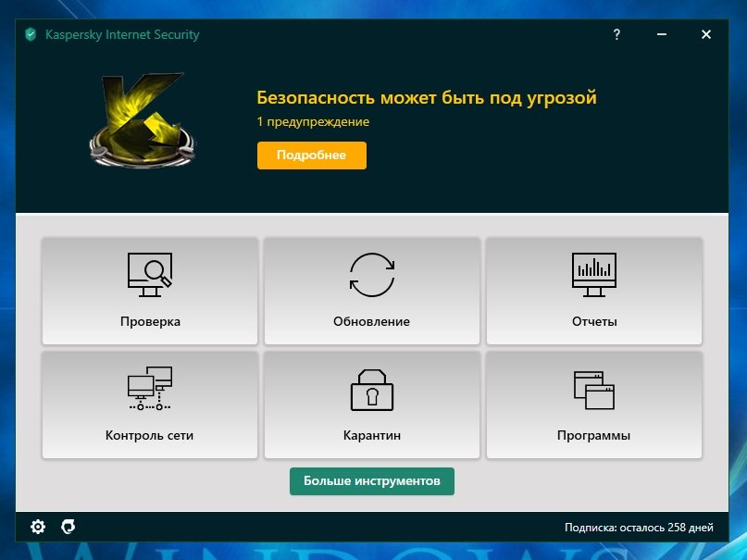Click the orange Подробнее button
747x560 pixels.
tap(312, 156)
